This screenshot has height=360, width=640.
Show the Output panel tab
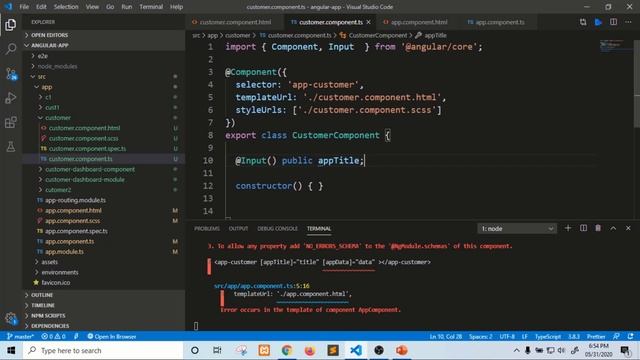(x=238, y=229)
